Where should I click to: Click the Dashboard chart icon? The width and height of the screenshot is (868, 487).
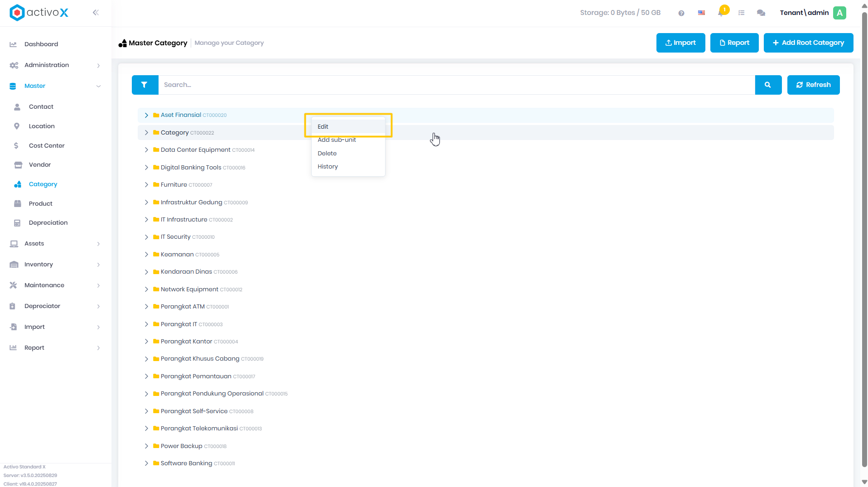[x=14, y=44]
